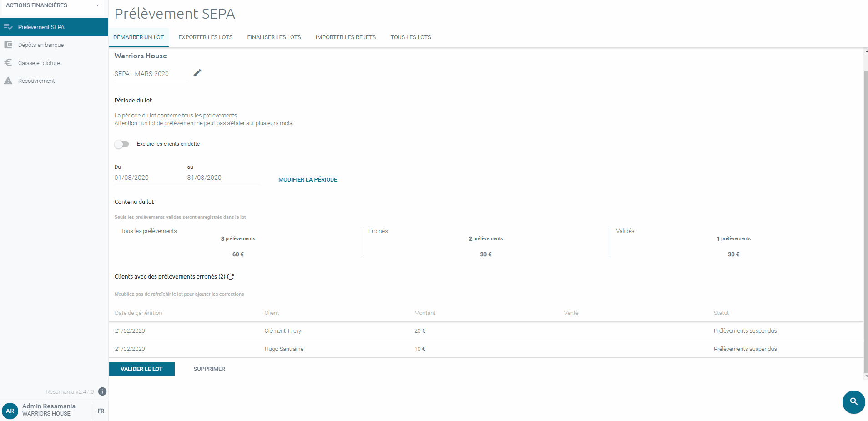Click Prélèvements suspendus status for Hugo Santraine
This screenshot has width=868, height=421.
click(x=745, y=349)
